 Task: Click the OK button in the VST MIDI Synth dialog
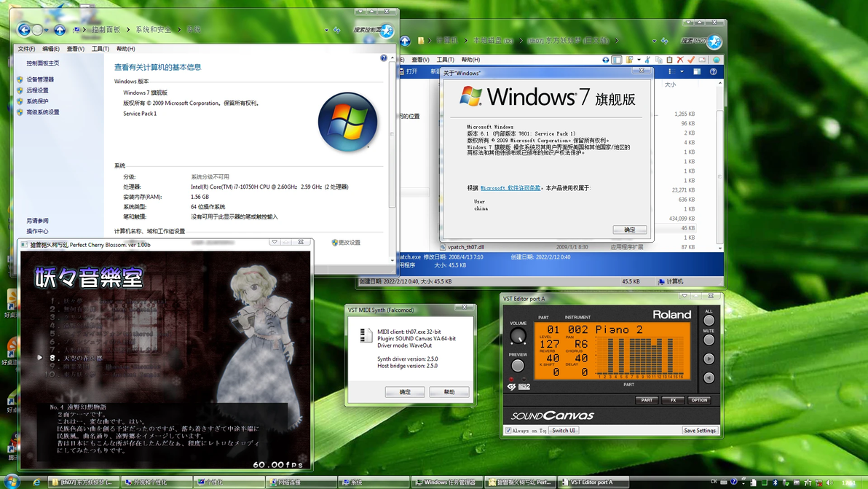point(405,392)
